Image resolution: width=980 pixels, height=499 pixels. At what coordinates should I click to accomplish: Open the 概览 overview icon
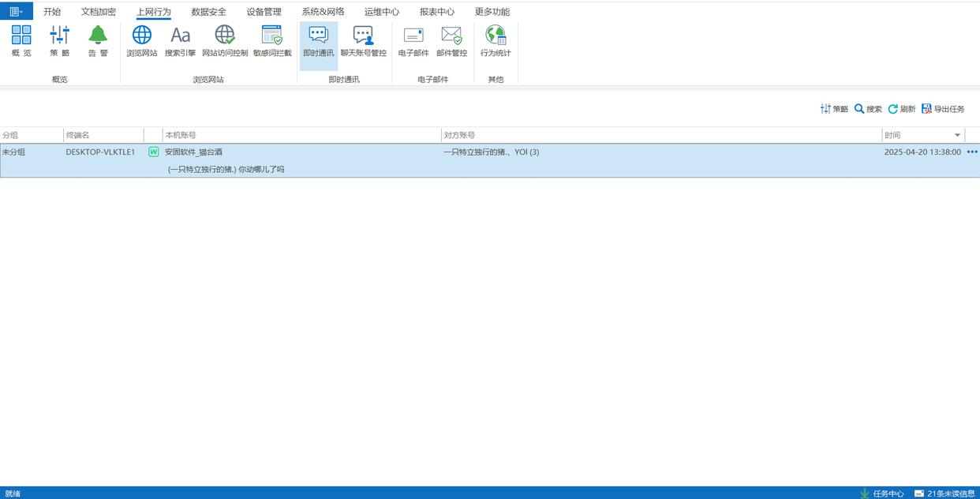[21, 41]
